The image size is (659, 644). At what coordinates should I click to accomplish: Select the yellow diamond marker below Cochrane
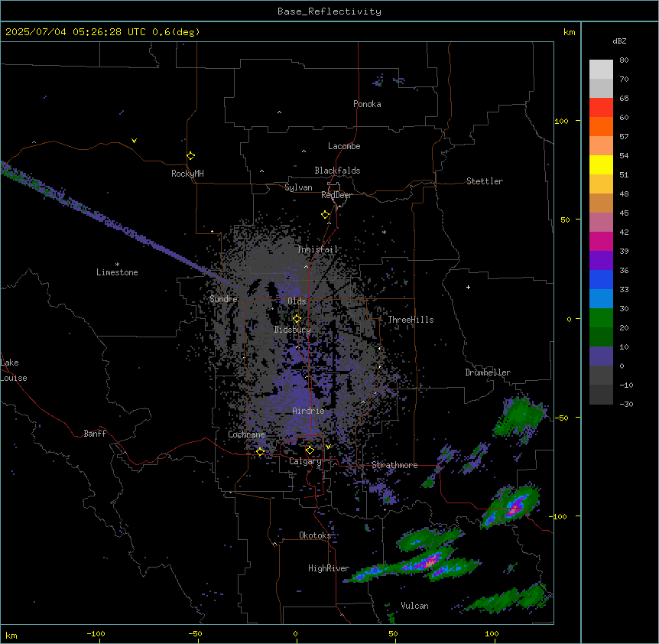point(260,452)
